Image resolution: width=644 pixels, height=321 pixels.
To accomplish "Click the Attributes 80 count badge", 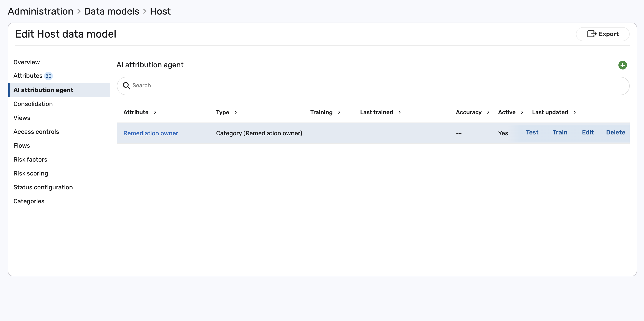I will click(x=48, y=76).
